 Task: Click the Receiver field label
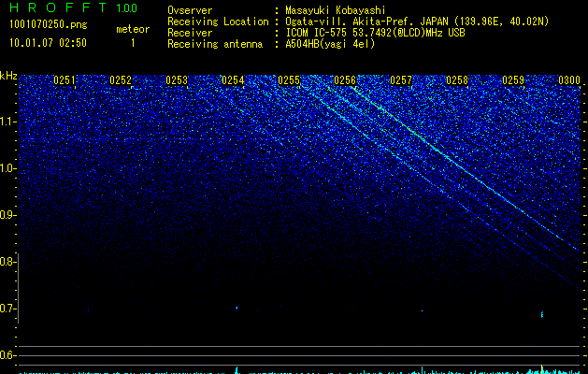190,33
